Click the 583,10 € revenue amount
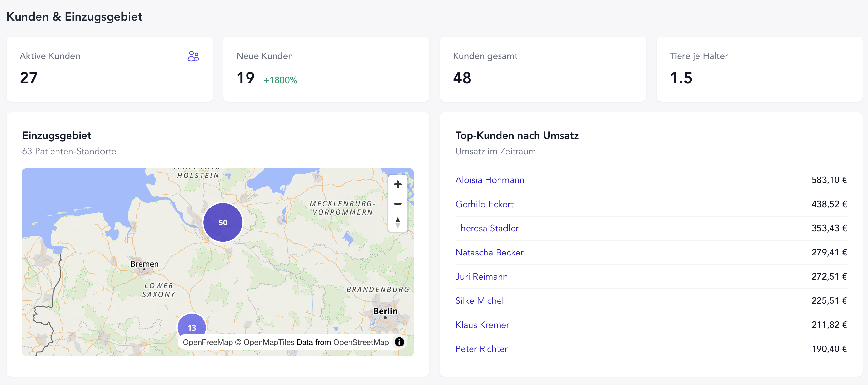 point(829,180)
